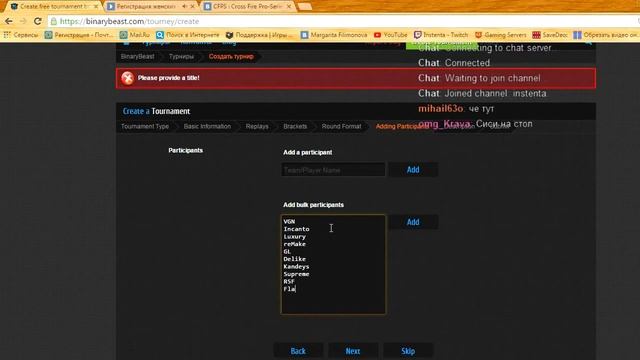Open the SaveDeo bookmark
This screenshot has height=360, width=640.
coord(550,35)
